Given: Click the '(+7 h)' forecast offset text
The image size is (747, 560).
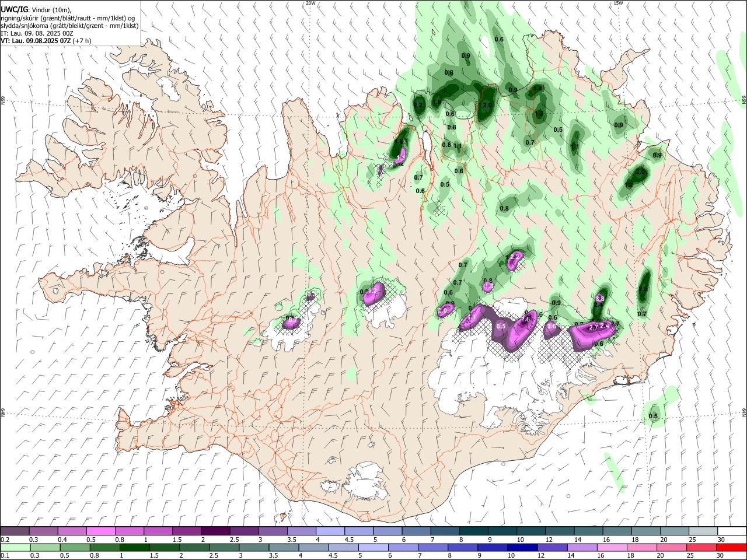Looking at the screenshot, I should tap(83, 41).
